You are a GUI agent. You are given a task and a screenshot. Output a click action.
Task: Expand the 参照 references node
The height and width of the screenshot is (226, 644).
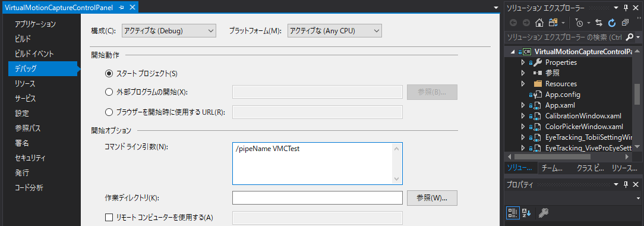(x=523, y=73)
